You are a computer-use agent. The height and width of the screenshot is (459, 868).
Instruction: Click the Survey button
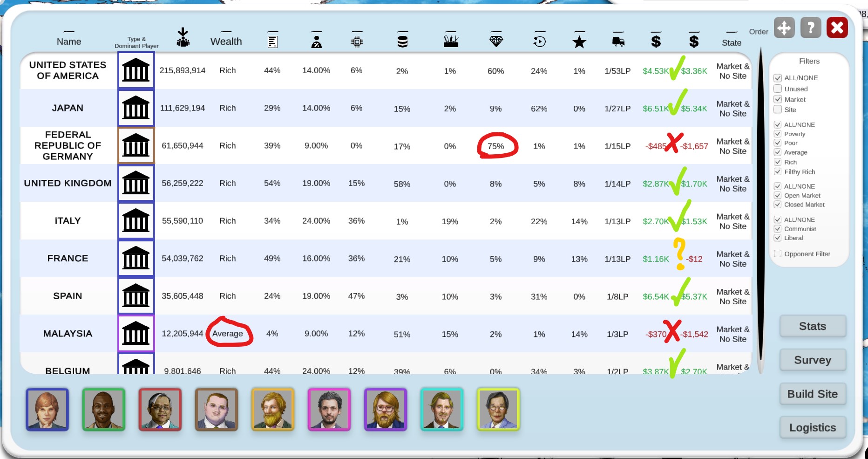click(813, 360)
